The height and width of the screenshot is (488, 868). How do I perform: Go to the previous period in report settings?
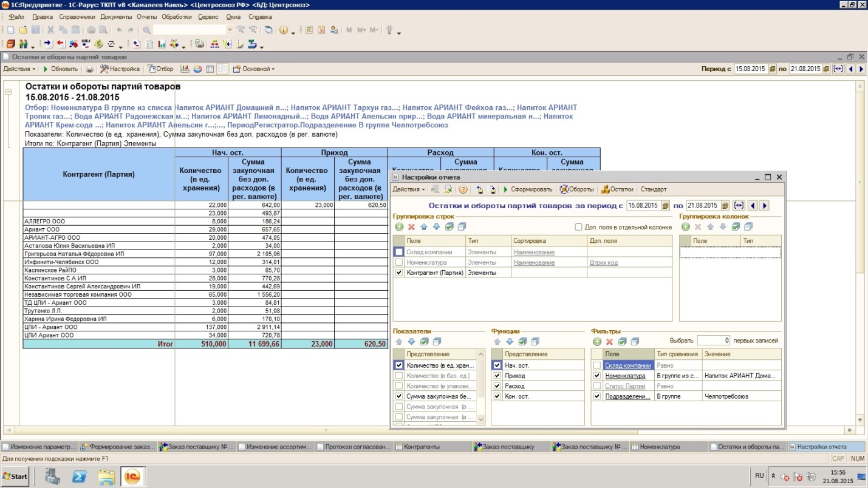point(753,206)
